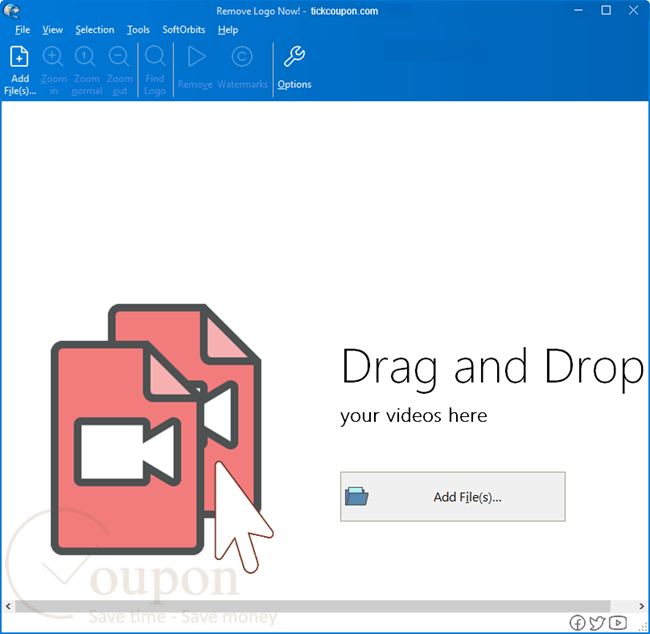Click the large Add File(s)... button

(453, 496)
